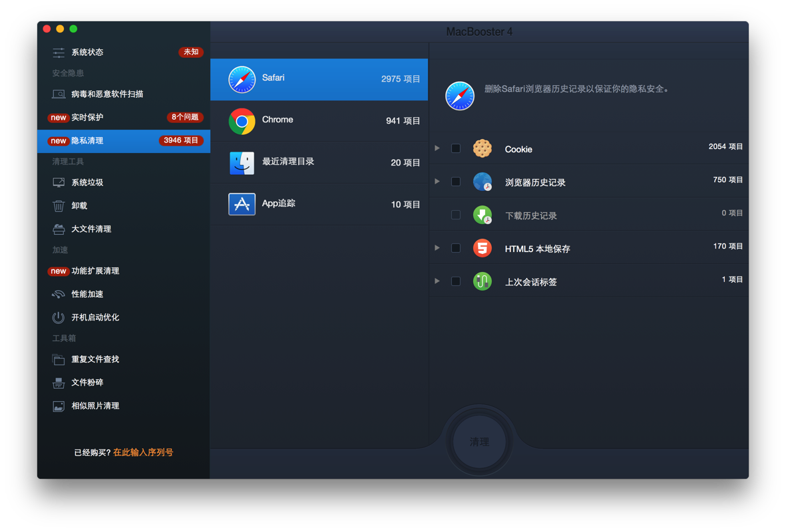
Task: Expand the Cookie row triangle
Action: click(437, 148)
